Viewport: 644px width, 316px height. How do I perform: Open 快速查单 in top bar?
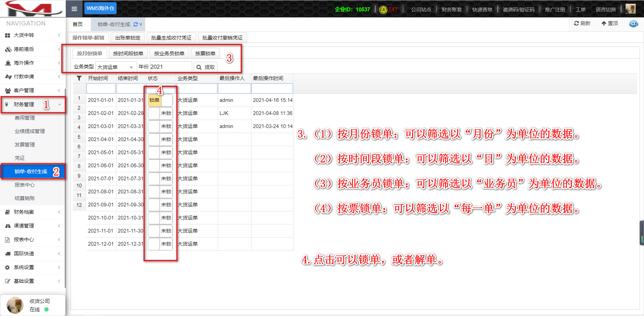coord(482,9)
